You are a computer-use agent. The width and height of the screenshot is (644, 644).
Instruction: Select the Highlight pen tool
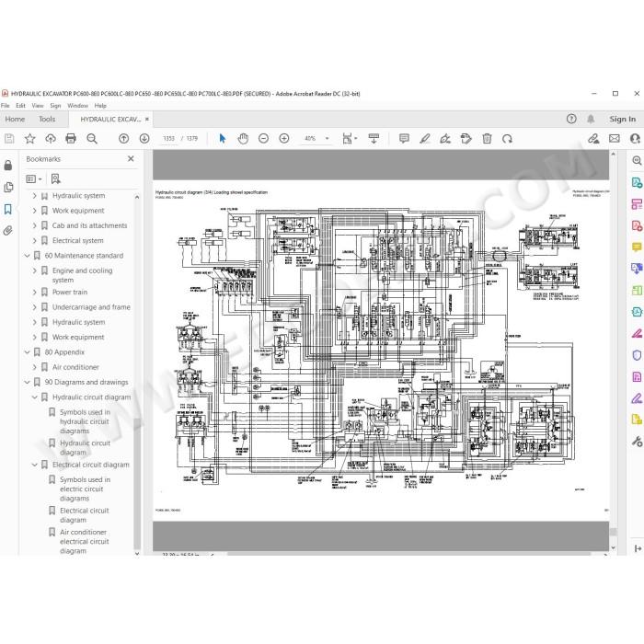pos(425,139)
